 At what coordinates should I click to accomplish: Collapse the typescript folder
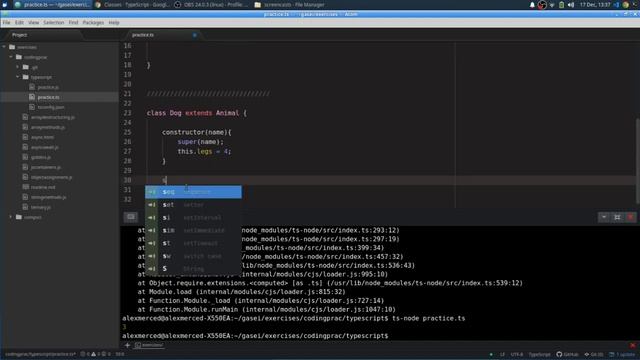[x=18, y=77]
